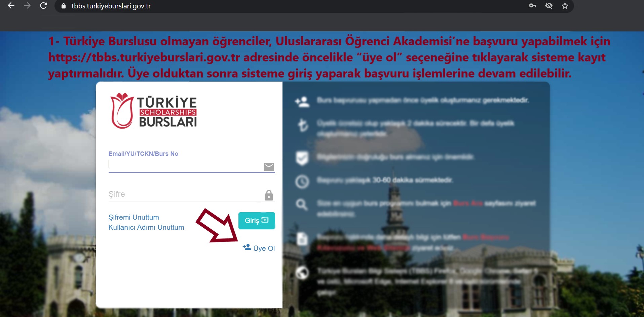This screenshot has height=317, width=644.
Task: Click the Şifre password field
Action: point(186,194)
